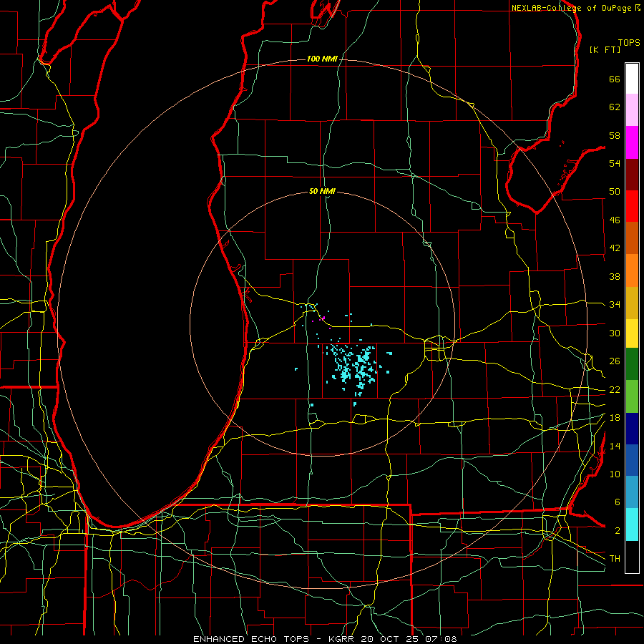Select the light blue legend swatch

pyautogui.click(x=632, y=492)
